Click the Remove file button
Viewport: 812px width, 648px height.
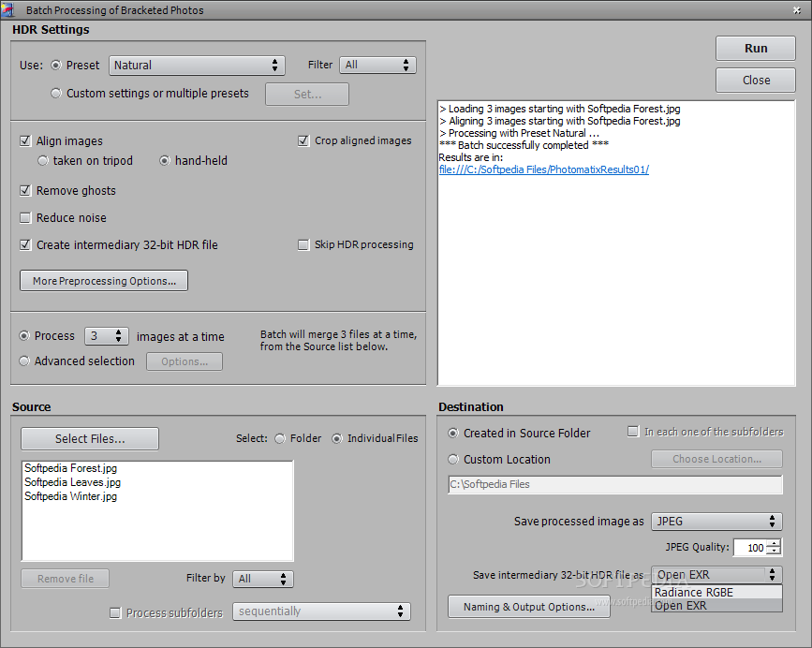point(66,579)
